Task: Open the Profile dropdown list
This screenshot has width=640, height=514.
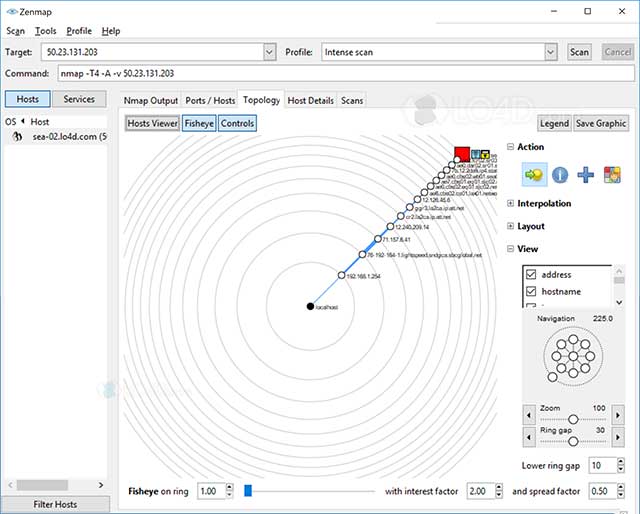Action: (551, 52)
